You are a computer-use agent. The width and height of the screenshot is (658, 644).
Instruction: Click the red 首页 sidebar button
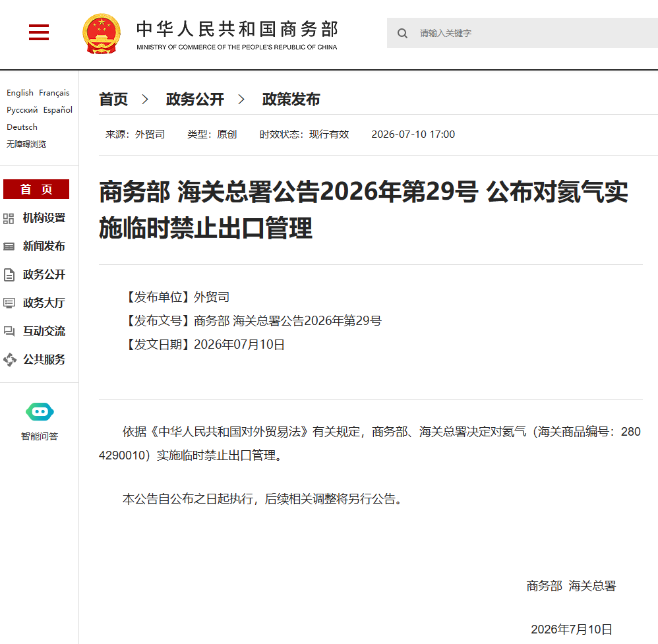pos(36,189)
